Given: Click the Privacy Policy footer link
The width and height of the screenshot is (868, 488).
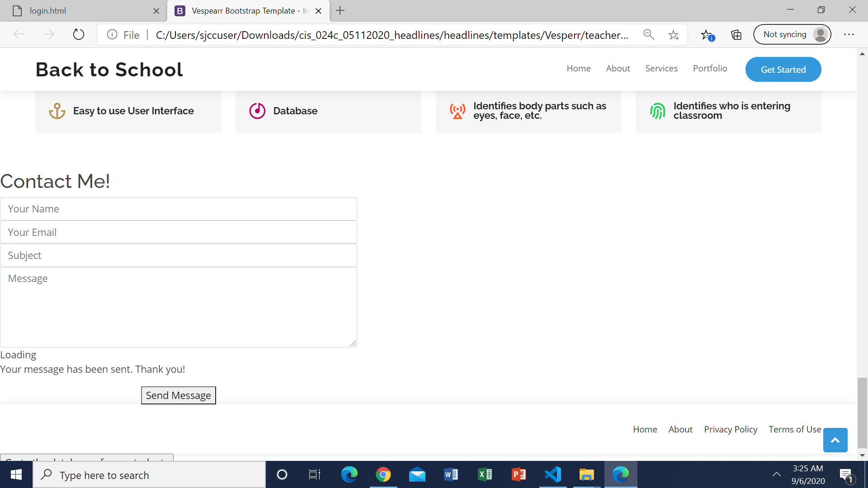Looking at the screenshot, I should coord(730,429).
